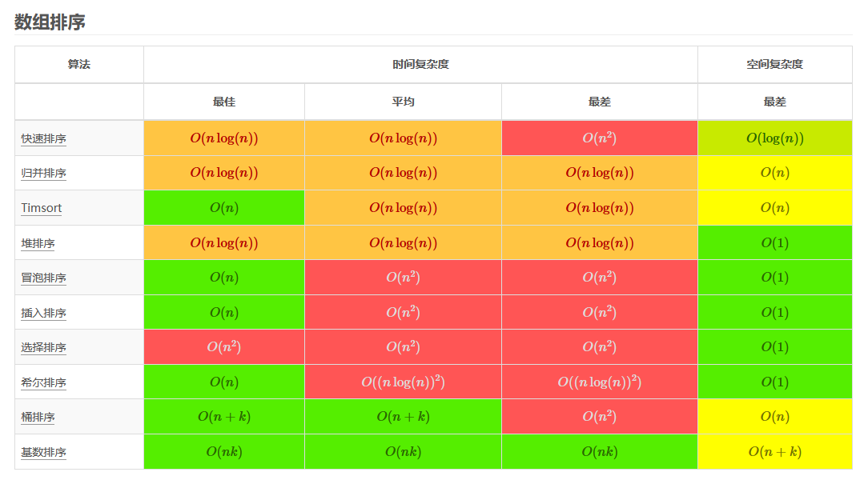Select quicksort's O(log(n)) space cell
The image size is (868, 484).
[x=775, y=138]
